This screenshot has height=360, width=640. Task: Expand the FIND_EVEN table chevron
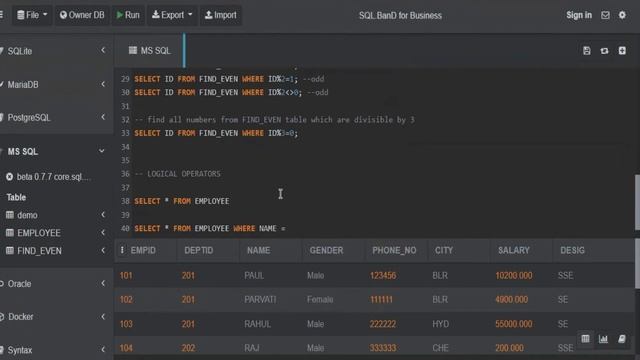(x=103, y=251)
